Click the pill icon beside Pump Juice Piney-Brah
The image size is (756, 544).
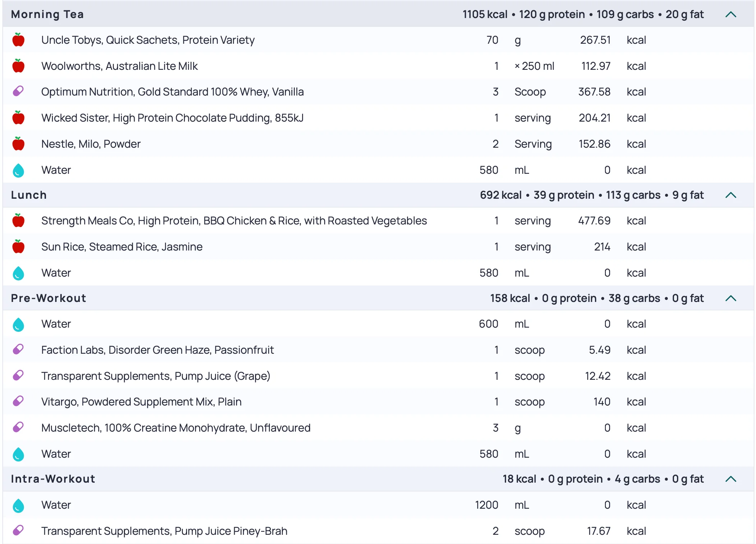[18, 531]
